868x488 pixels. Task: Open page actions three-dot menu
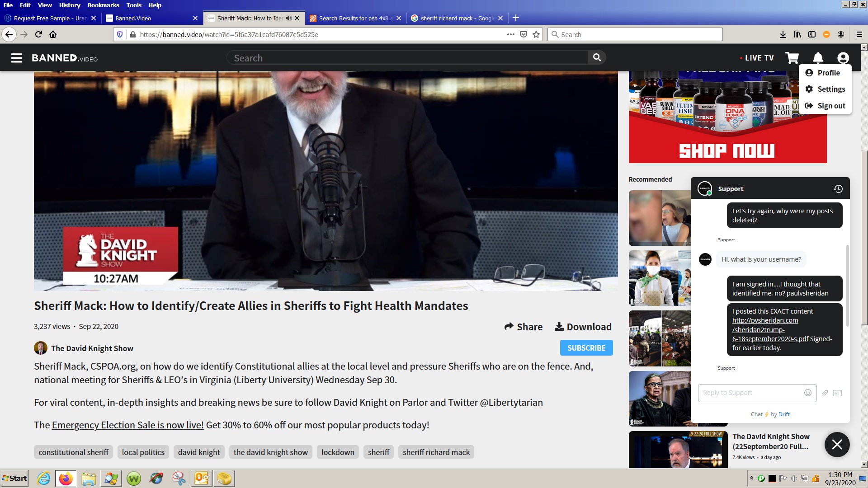511,34
